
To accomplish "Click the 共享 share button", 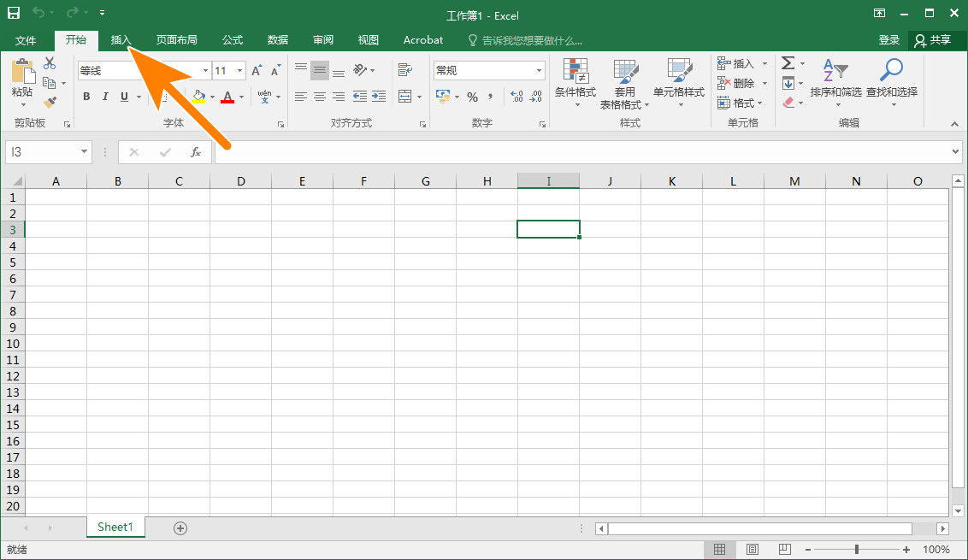I will click(934, 40).
